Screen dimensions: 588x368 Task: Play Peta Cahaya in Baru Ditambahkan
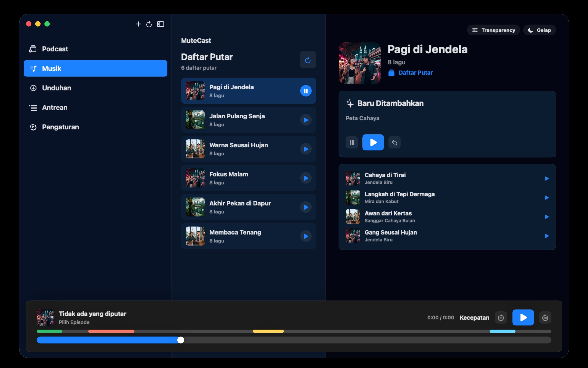pos(373,142)
